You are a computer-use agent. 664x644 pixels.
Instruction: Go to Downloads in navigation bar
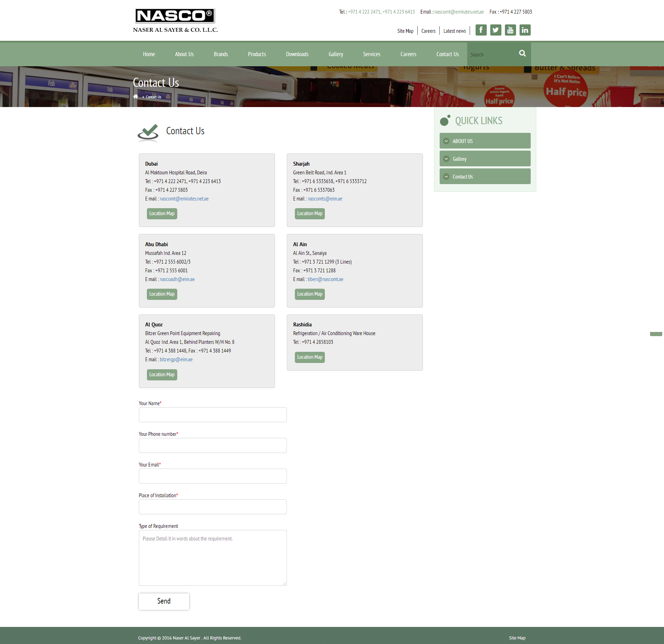coord(297,54)
